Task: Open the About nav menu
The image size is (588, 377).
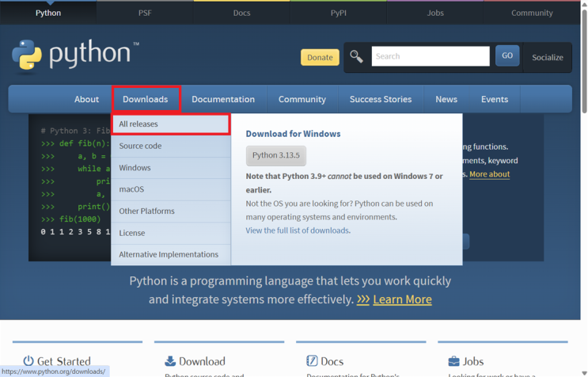Action: click(86, 100)
